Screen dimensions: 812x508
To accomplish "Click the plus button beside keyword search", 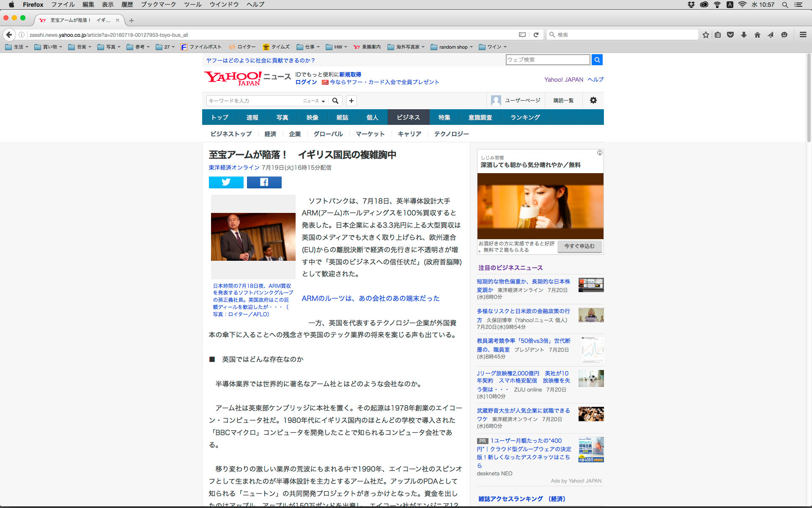I will tap(351, 100).
